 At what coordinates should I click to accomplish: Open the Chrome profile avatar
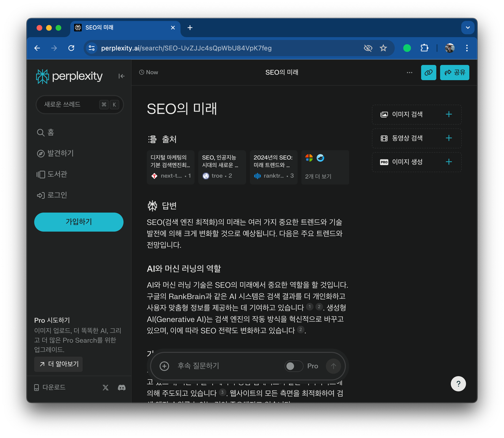450,48
